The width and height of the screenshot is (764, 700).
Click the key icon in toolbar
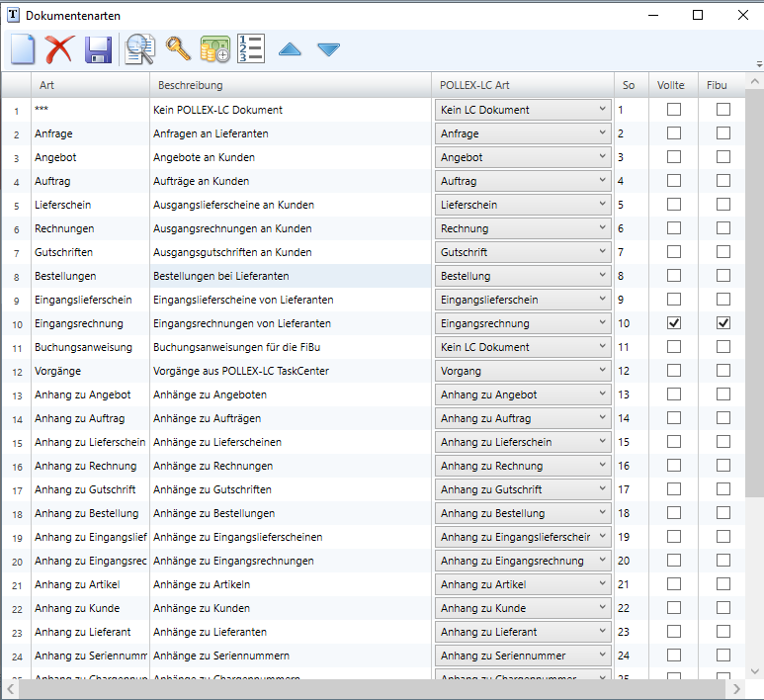click(x=177, y=48)
